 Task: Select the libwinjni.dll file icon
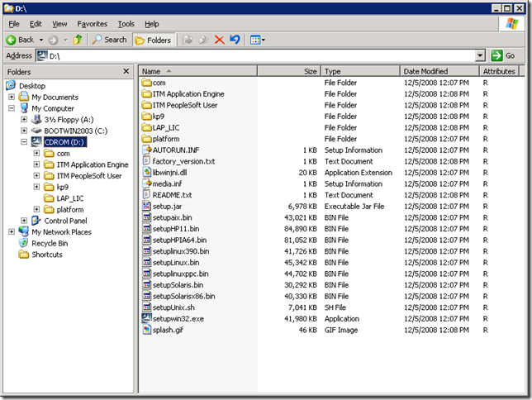146,172
